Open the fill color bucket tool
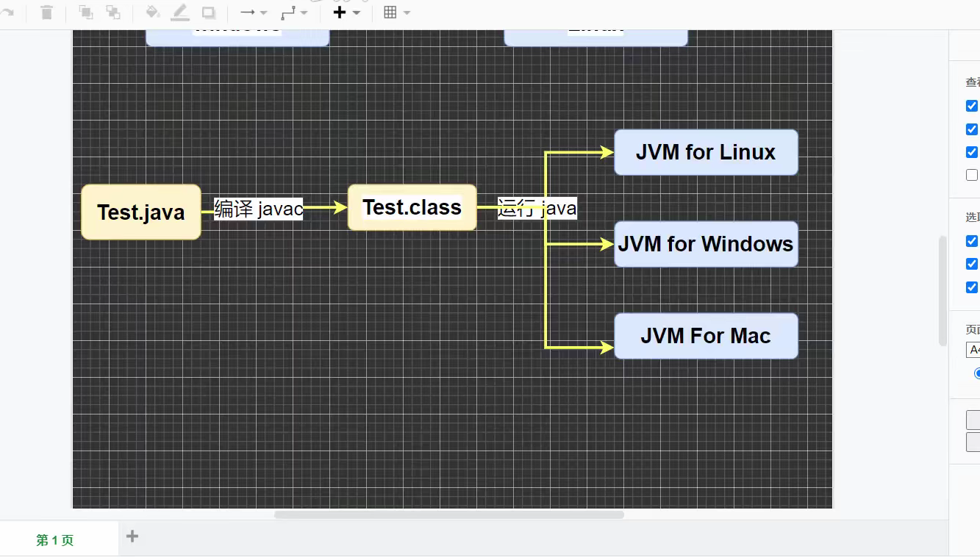The width and height of the screenshot is (980, 560). click(153, 12)
